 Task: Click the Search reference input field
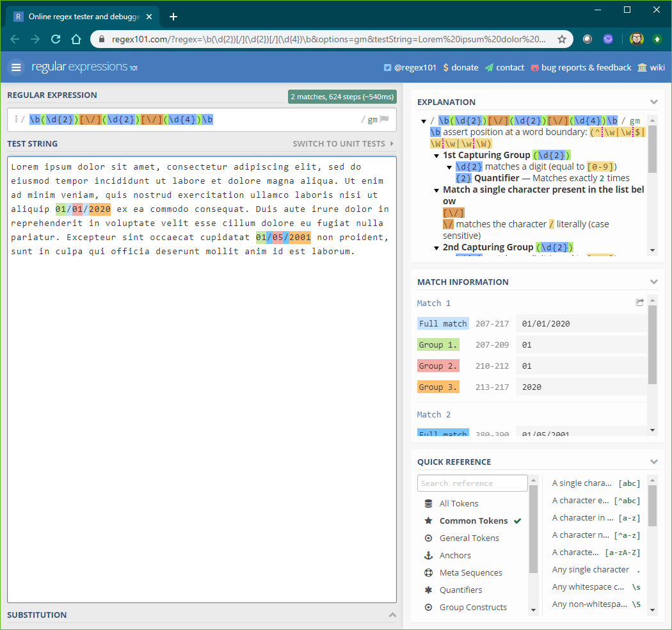tap(472, 483)
